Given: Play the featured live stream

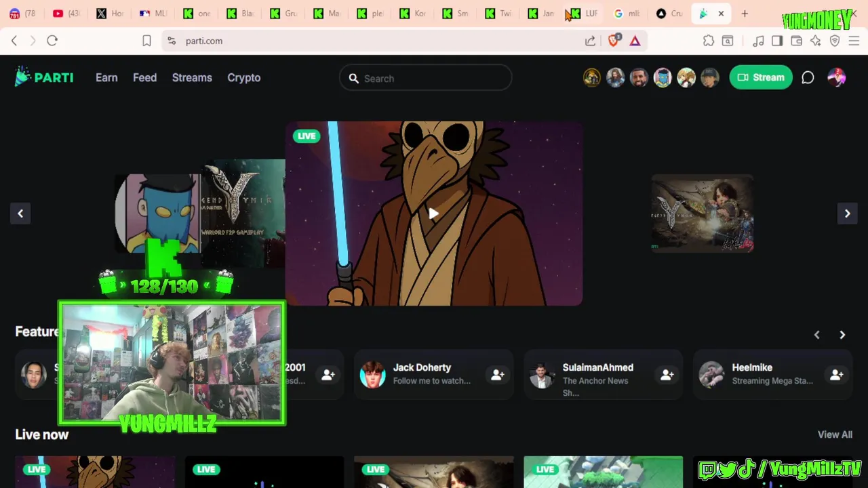Looking at the screenshot, I should [x=434, y=214].
